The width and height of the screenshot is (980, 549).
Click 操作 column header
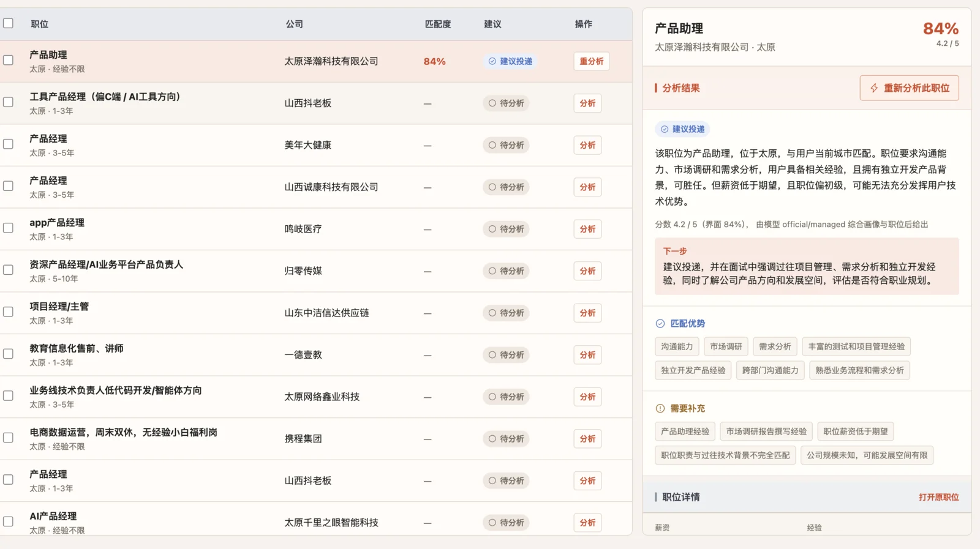coord(583,24)
